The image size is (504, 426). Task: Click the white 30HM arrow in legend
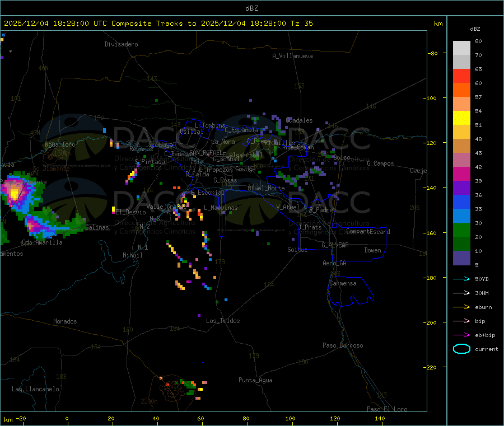461,293
